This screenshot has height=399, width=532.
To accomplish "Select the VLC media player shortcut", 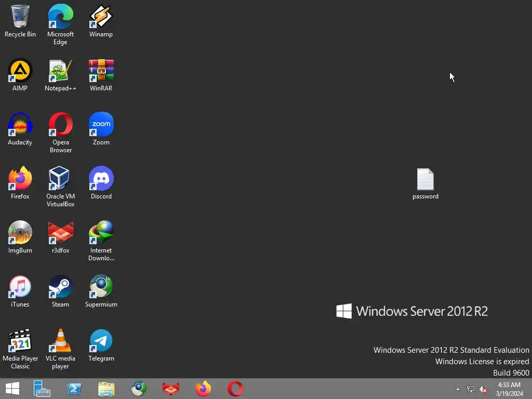I will tap(60, 349).
